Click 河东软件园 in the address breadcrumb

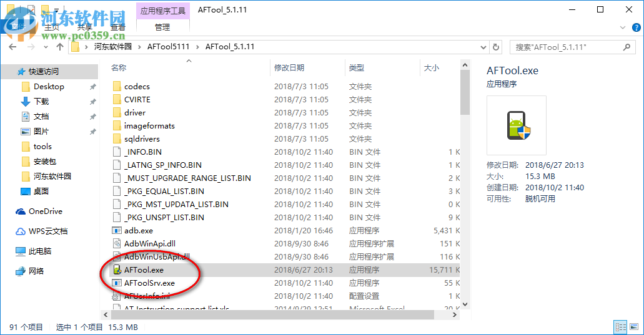coord(113,47)
